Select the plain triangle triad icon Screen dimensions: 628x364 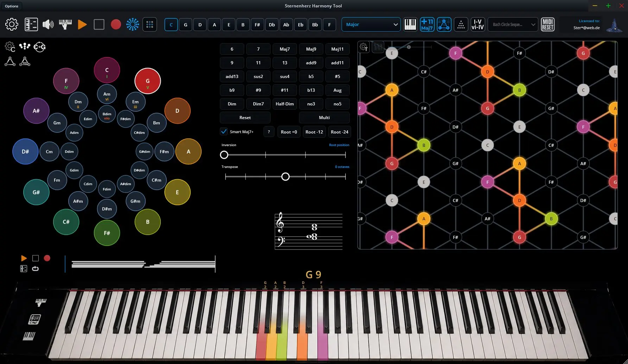(10, 61)
